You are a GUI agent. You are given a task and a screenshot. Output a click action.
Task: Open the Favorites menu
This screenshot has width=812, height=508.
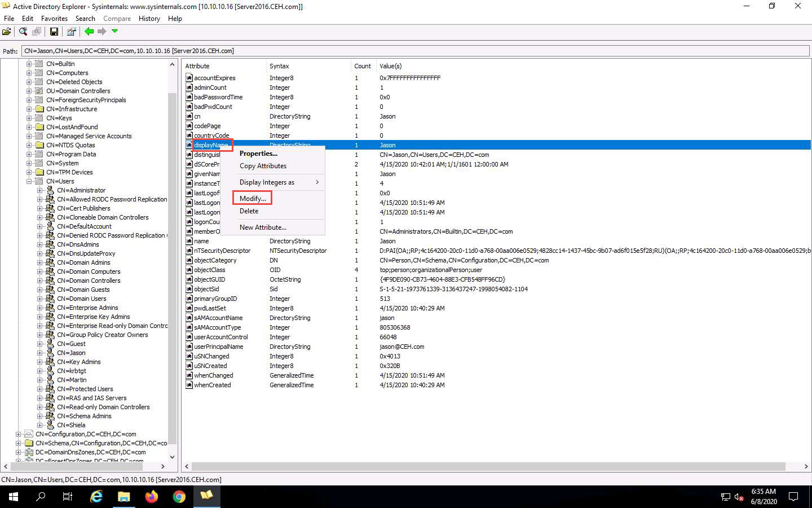[x=54, y=19]
